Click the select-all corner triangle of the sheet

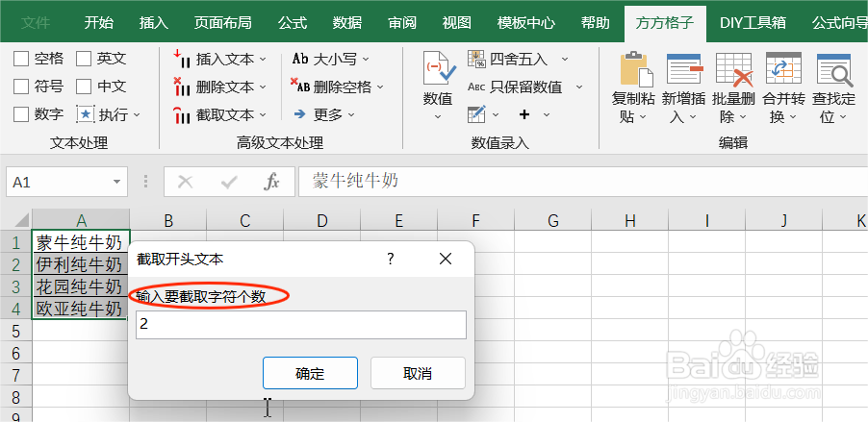click(x=21, y=221)
